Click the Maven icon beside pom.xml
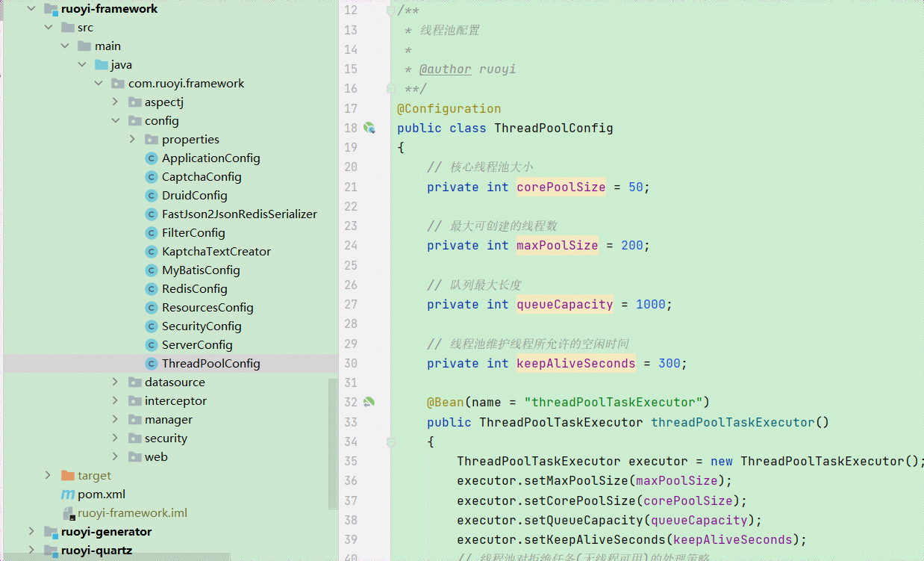The width and height of the screenshot is (924, 561). click(67, 495)
